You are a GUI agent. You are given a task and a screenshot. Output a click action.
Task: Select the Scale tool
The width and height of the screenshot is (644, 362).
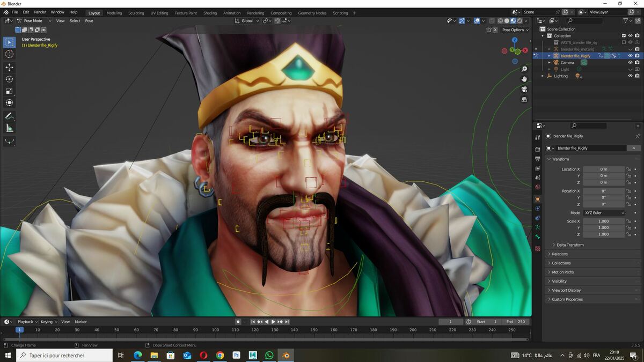pos(10,91)
